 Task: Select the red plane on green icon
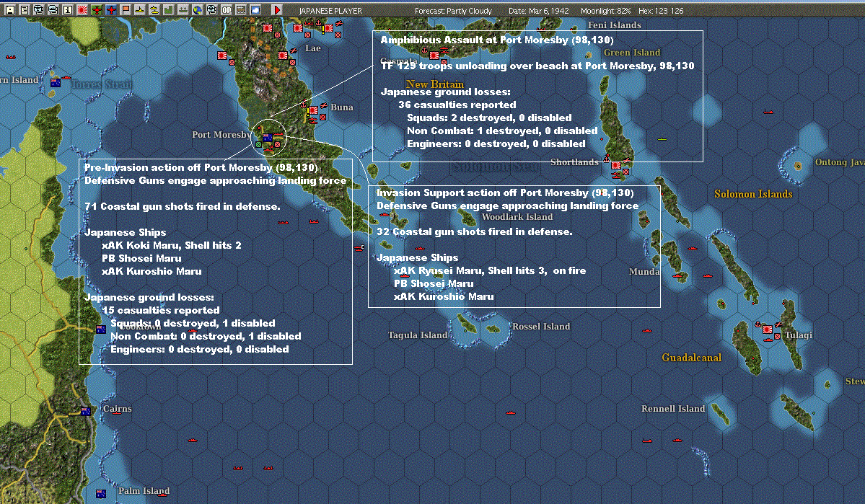[x=97, y=10]
